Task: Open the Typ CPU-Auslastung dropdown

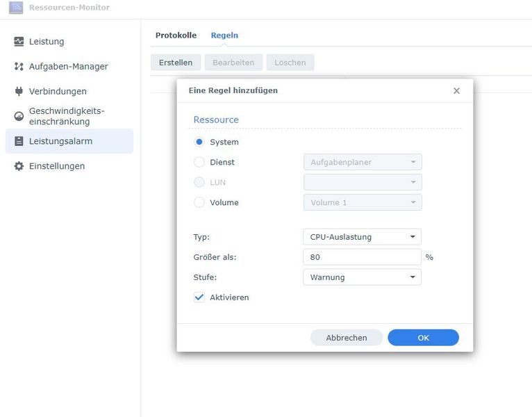Action: point(363,237)
